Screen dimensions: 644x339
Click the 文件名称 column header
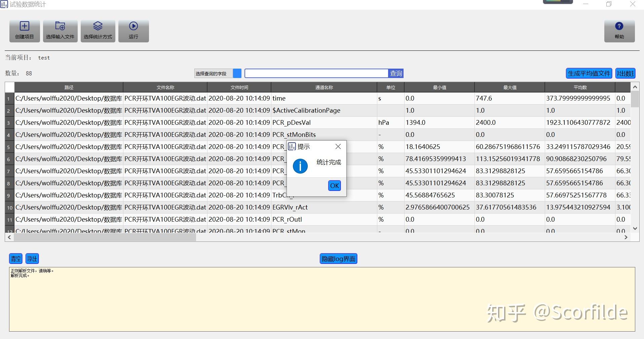pyautogui.click(x=165, y=87)
